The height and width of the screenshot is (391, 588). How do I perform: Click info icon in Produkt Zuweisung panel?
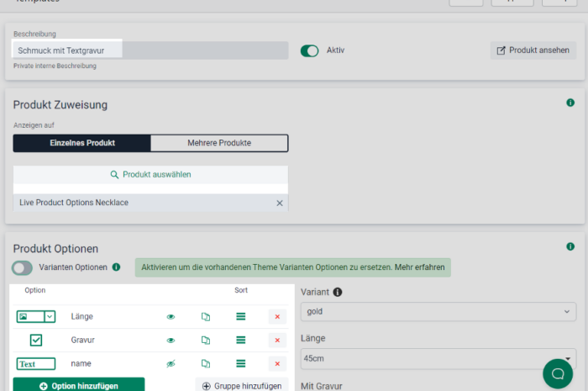(x=570, y=103)
